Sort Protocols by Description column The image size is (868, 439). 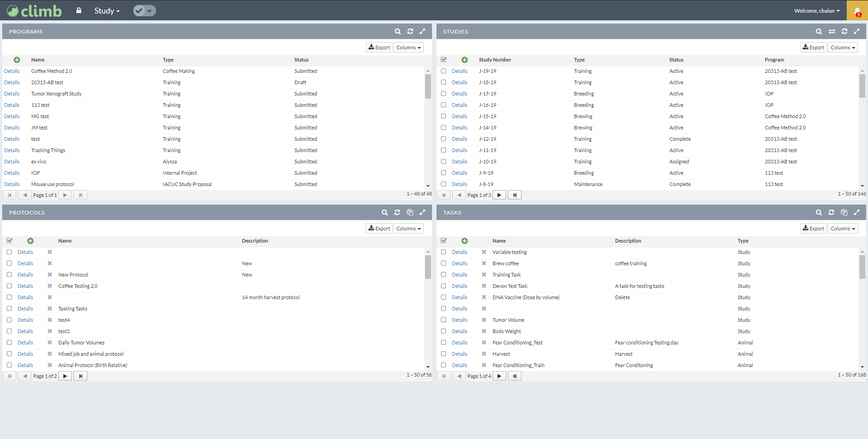(x=255, y=241)
